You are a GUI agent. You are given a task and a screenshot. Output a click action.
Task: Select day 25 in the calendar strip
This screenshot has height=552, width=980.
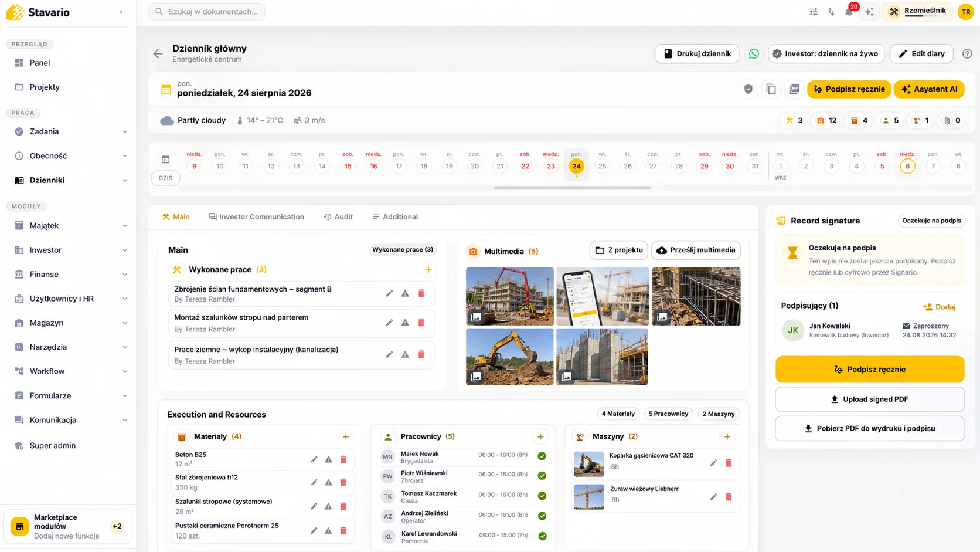(602, 167)
